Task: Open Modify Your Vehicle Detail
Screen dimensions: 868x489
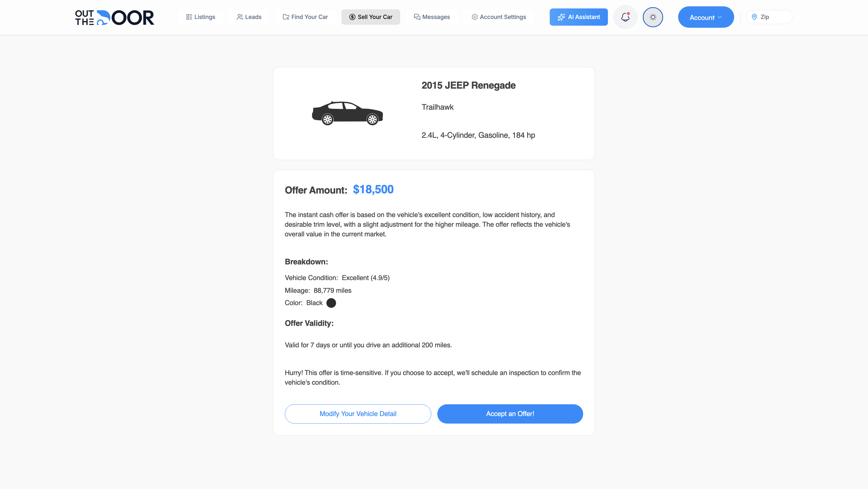Action: click(x=358, y=414)
